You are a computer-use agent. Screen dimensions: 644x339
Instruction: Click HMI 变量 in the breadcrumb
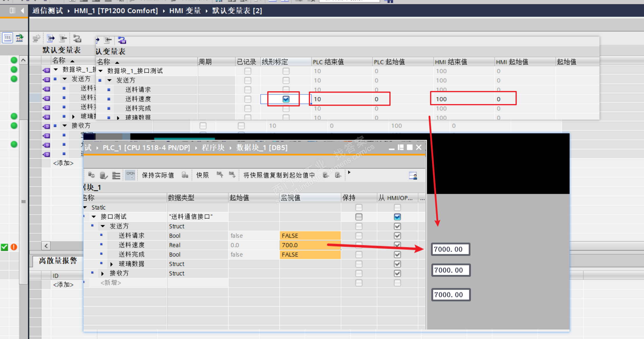[x=185, y=11]
